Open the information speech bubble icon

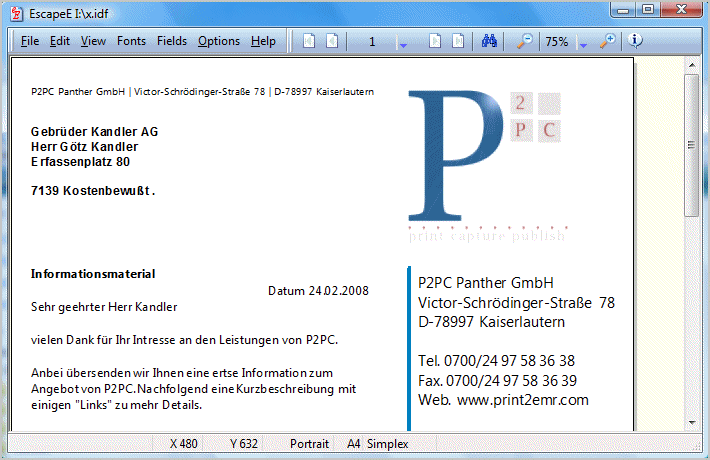pos(635,41)
